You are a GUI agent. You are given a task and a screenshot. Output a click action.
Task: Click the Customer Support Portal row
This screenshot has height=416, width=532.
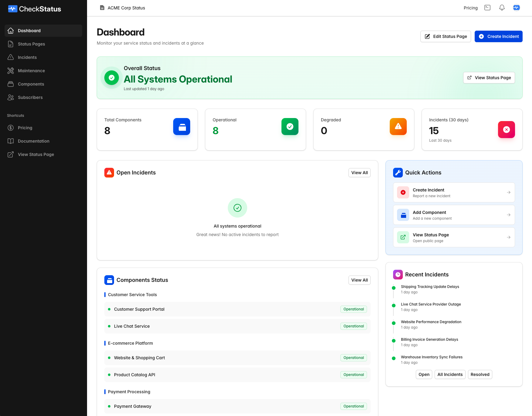[237, 309]
